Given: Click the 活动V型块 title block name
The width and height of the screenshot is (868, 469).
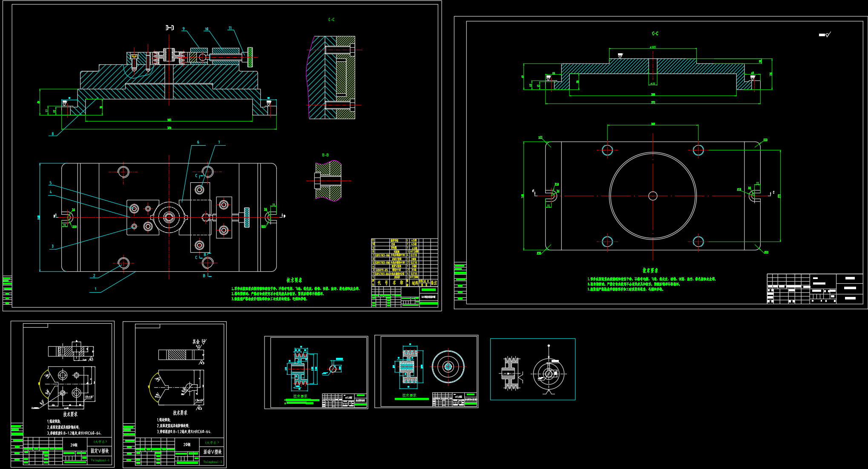Looking at the screenshot, I should pyautogui.click(x=212, y=452).
